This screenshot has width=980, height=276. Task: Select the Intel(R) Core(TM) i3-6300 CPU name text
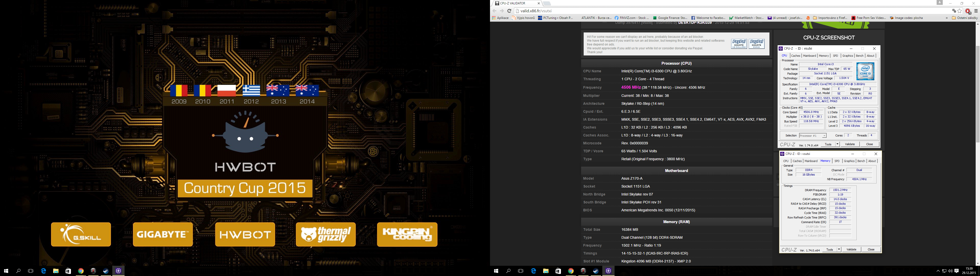(656, 71)
